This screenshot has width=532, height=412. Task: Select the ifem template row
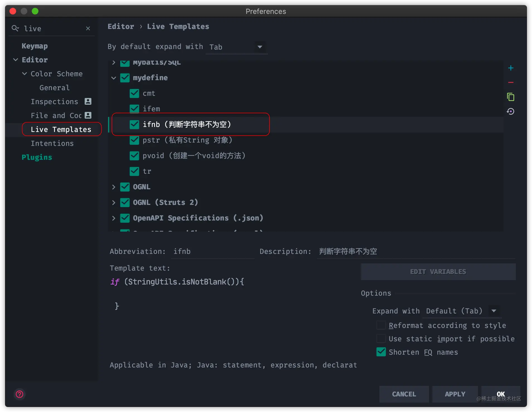point(306,109)
